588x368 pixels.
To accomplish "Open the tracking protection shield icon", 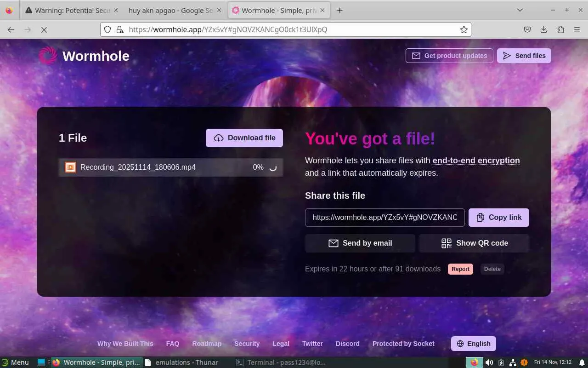I will [x=107, y=29].
